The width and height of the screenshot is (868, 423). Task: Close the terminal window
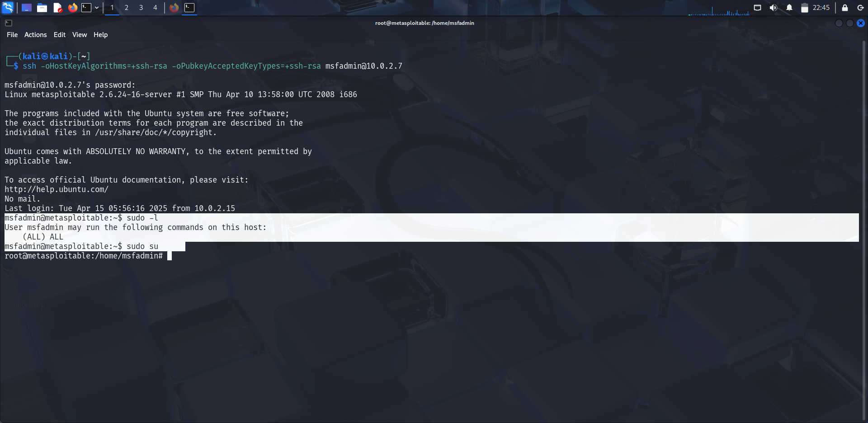(x=861, y=23)
